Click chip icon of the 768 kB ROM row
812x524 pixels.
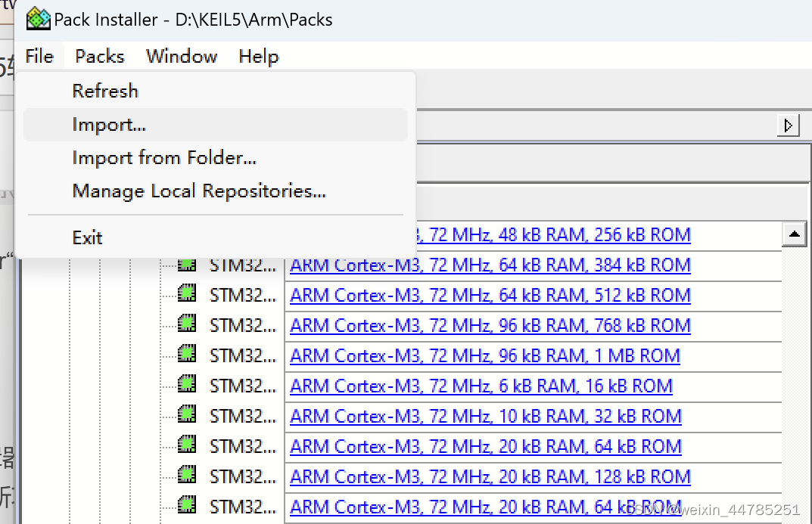point(187,324)
